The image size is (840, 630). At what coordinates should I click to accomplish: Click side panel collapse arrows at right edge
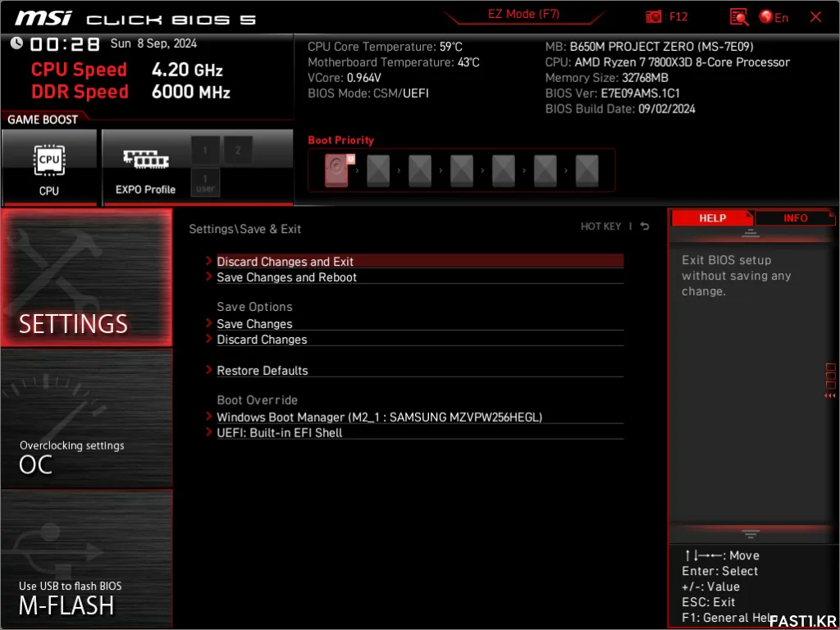click(830, 396)
